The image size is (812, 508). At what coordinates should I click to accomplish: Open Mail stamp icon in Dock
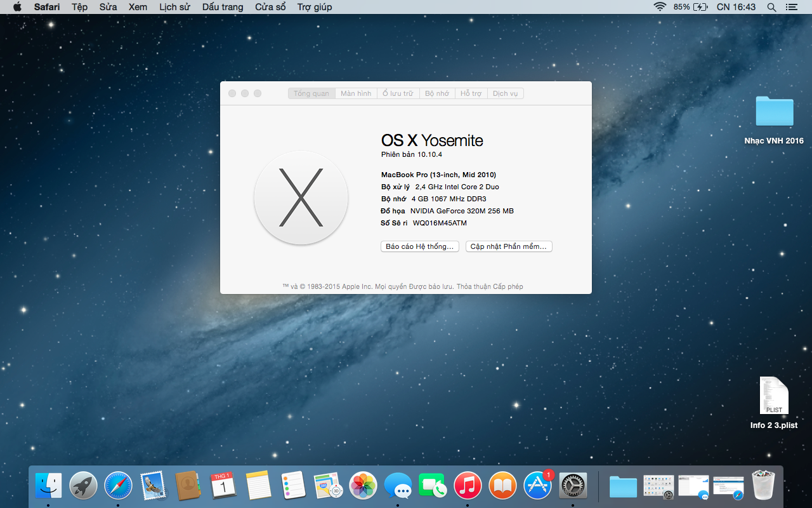(x=153, y=486)
